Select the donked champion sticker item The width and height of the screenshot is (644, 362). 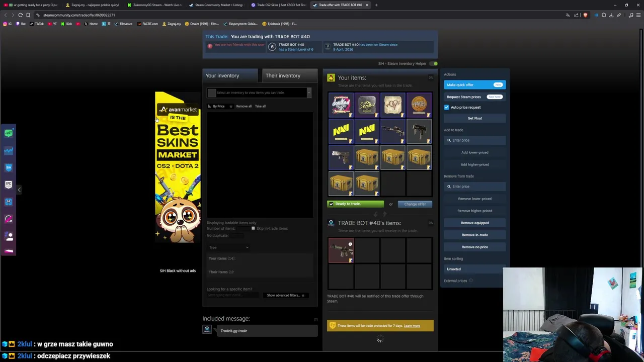tap(341, 106)
